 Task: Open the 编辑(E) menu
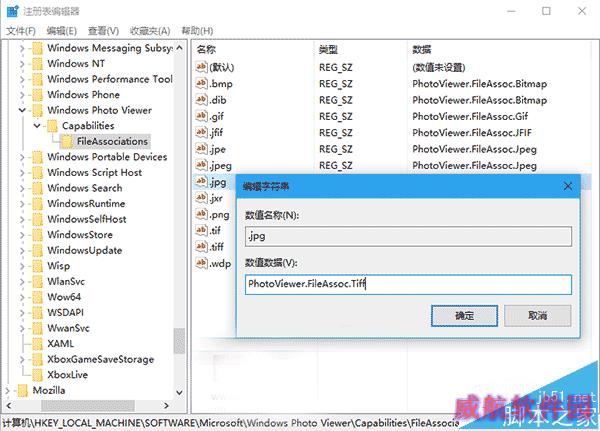62,31
